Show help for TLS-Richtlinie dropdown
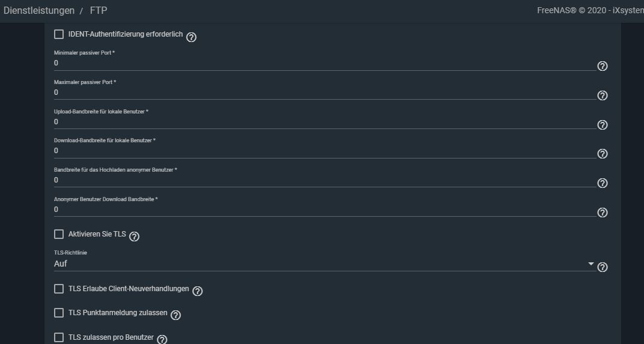Image resolution: width=644 pixels, height=344 pixels. pos(602,267)
